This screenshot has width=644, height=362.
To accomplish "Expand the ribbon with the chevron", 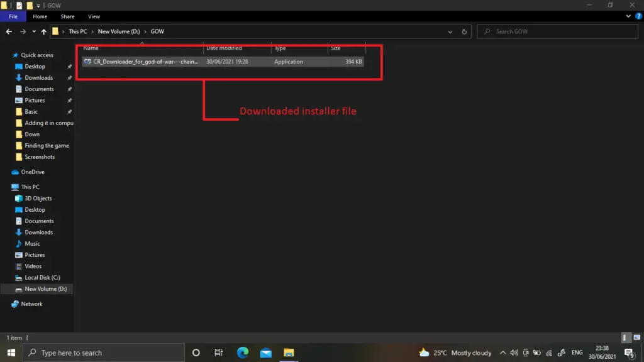I will 628,16.
